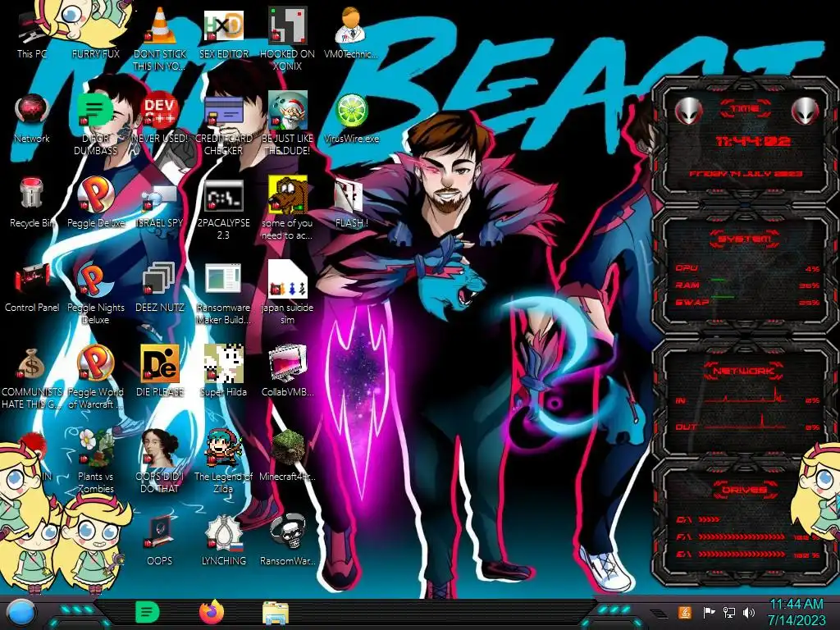
Task: Click the RAM usage reading
Action: coord(810,285)
